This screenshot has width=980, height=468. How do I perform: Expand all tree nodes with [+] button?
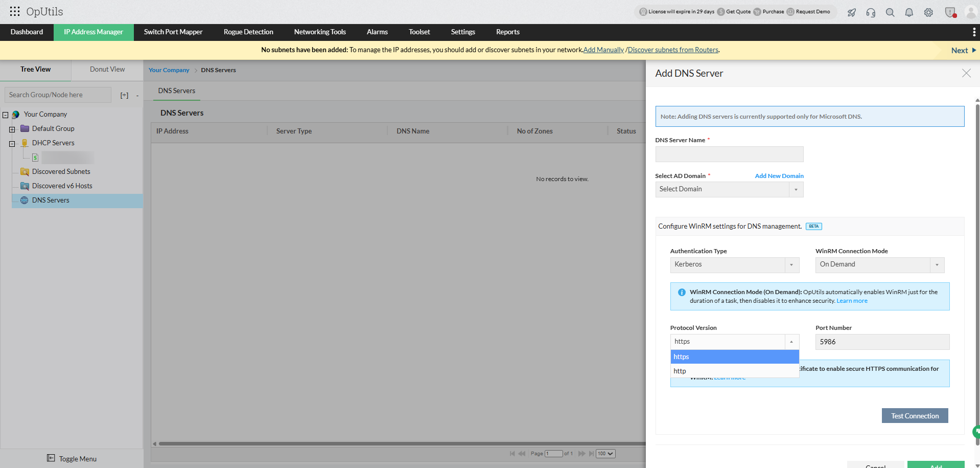click(124, 95)
